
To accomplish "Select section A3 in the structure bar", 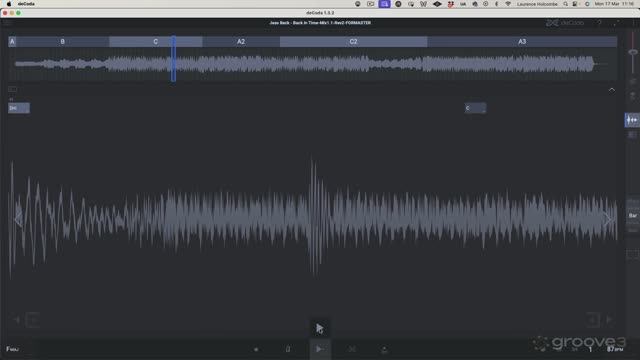I will coord(522,42).
